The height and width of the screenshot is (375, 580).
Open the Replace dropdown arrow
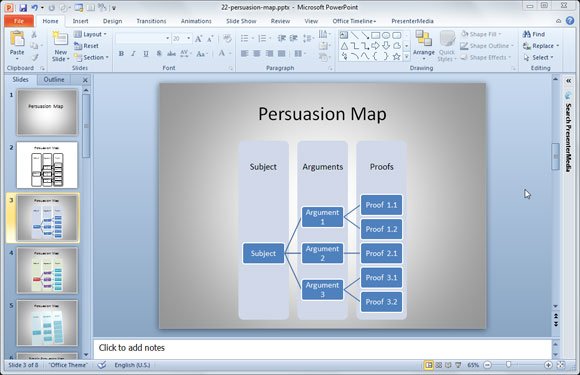[x=557, y=46]
